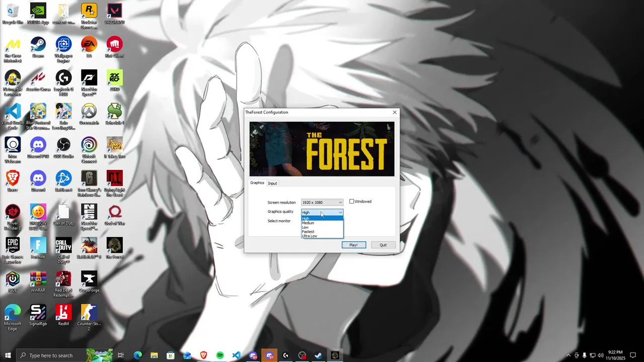Select the Graphics tab
644x362 pixels.
click(x=257, y=183)
